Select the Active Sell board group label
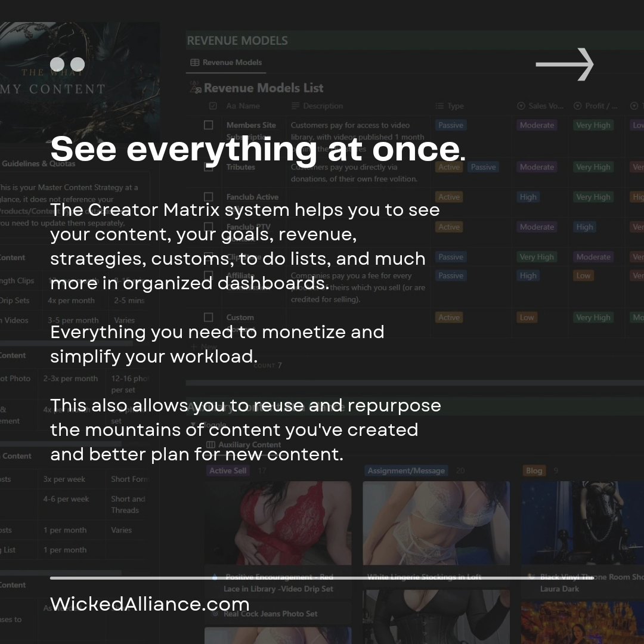Screen dimensions: 644x644 (228, 470)
